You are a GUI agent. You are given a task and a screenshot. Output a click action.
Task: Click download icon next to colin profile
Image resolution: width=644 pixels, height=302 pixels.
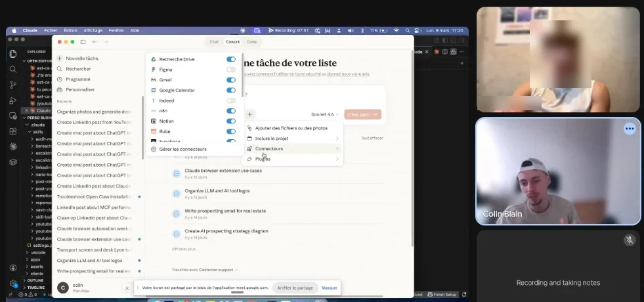coord(127,288)
